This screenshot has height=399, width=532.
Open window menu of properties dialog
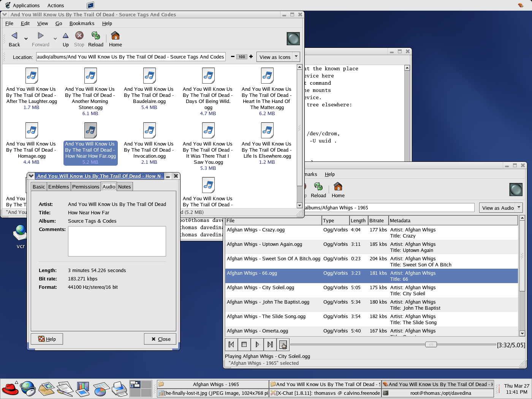click(x=31, y=176)
